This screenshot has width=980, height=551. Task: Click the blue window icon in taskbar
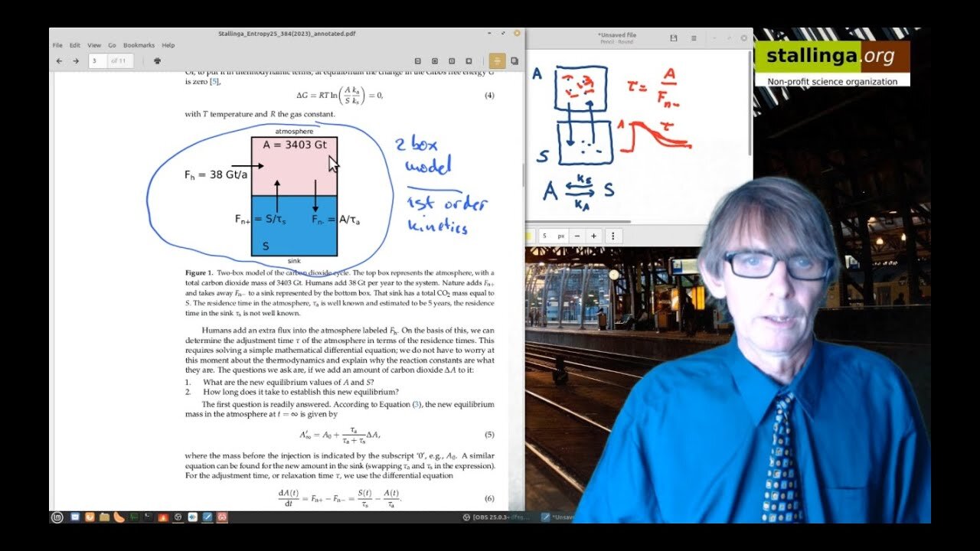75,517
